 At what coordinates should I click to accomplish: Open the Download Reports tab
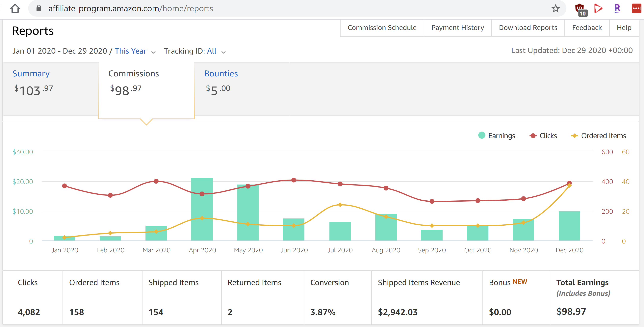(x=528, y=28)
